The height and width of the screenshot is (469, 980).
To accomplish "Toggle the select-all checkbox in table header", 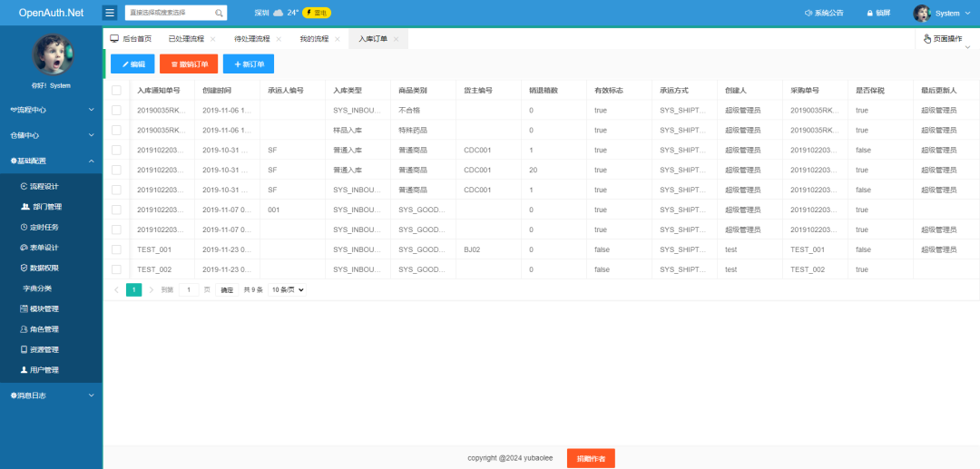I will tap(116, 91).
